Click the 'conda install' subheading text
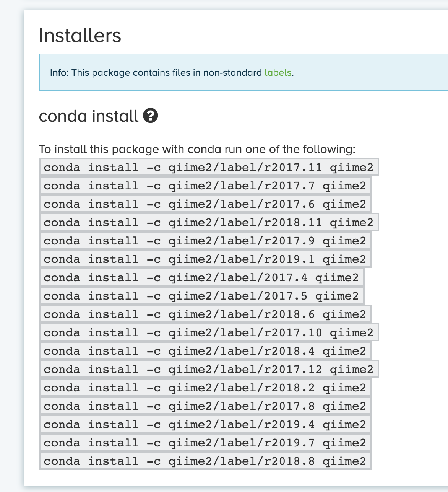The height and width of the screenshot is (492, 448). pos(89,116)
